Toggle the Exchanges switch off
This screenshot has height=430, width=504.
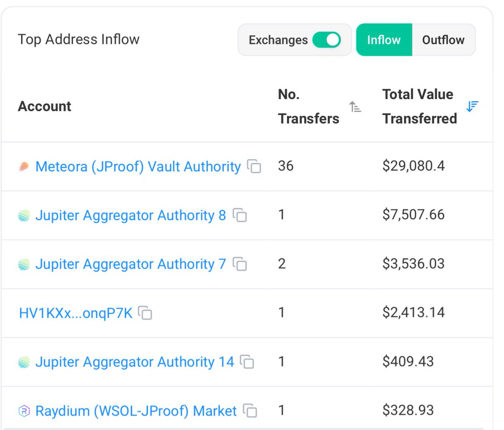326,40
